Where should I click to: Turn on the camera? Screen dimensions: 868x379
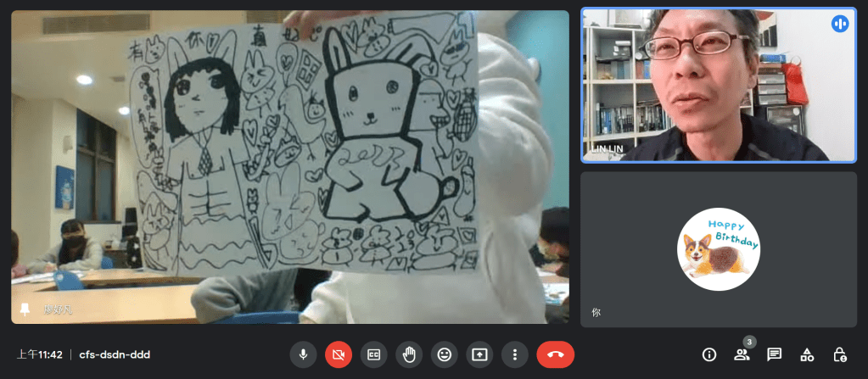click(x=339, y=354)
